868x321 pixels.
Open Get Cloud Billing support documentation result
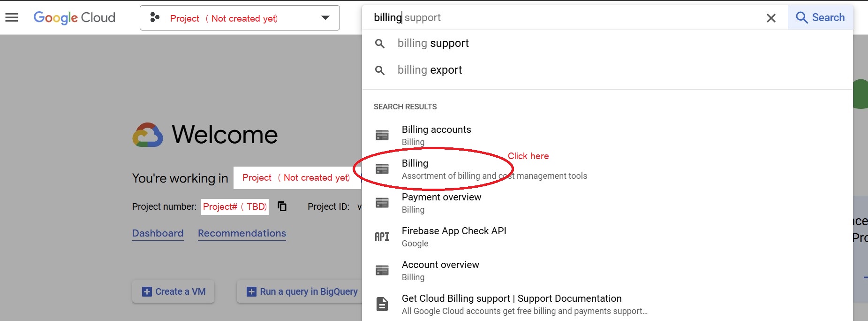(x=607, y=304)
